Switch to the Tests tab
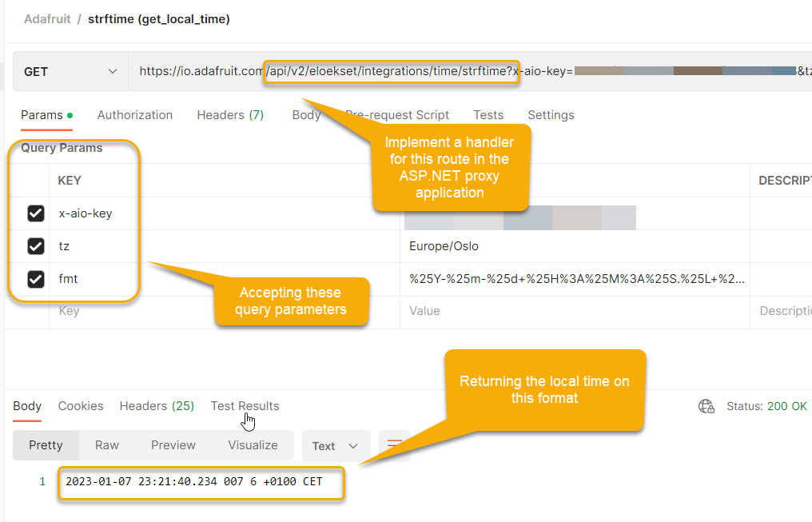The image size is (812, 522). pos(488,115)
